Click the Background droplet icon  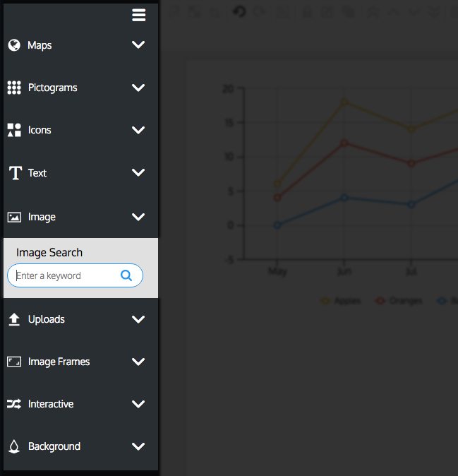[x=14, y=446]
